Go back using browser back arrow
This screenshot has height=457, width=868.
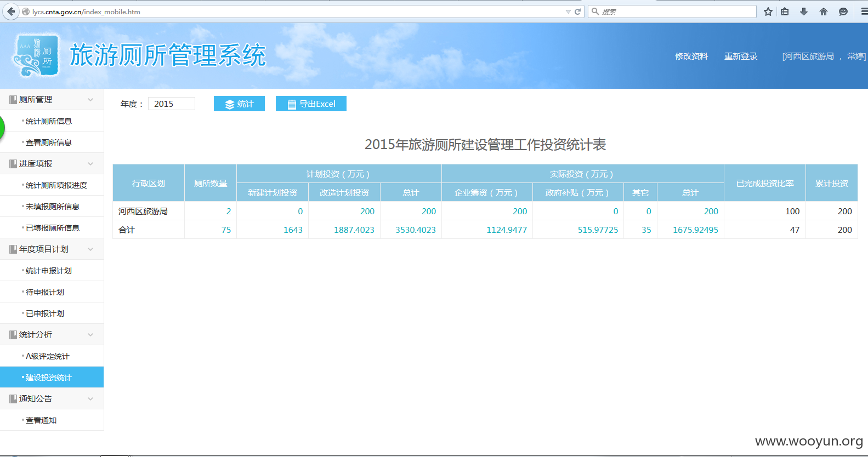coord(11,12)
